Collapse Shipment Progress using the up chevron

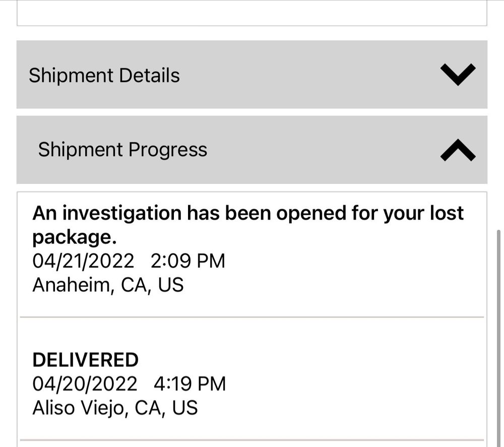[x=458, y=150]
